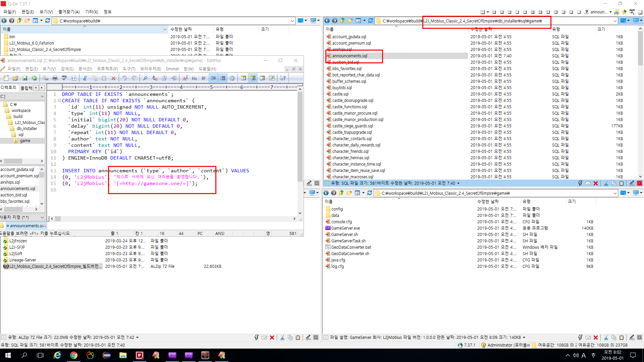Open the notification center in the system tray

click(x=633, y=355)
